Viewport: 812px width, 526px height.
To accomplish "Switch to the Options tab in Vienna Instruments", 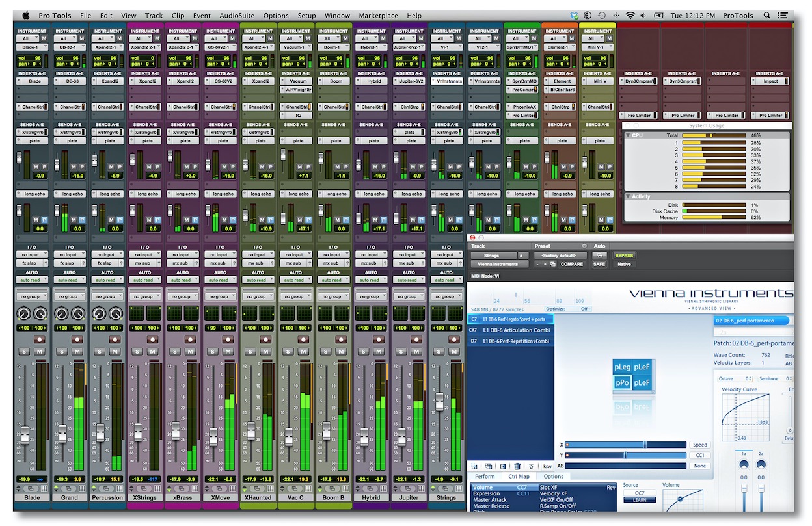I will [554, 477].
